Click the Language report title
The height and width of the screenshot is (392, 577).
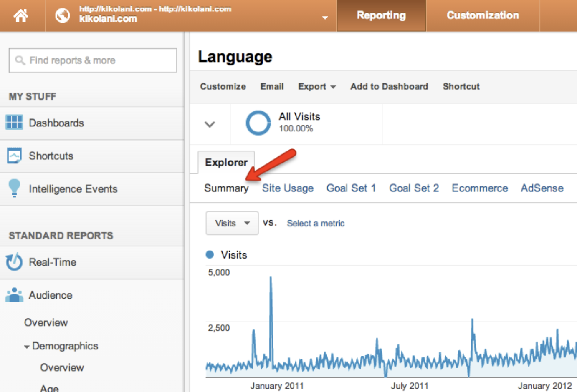pos(235,57)
